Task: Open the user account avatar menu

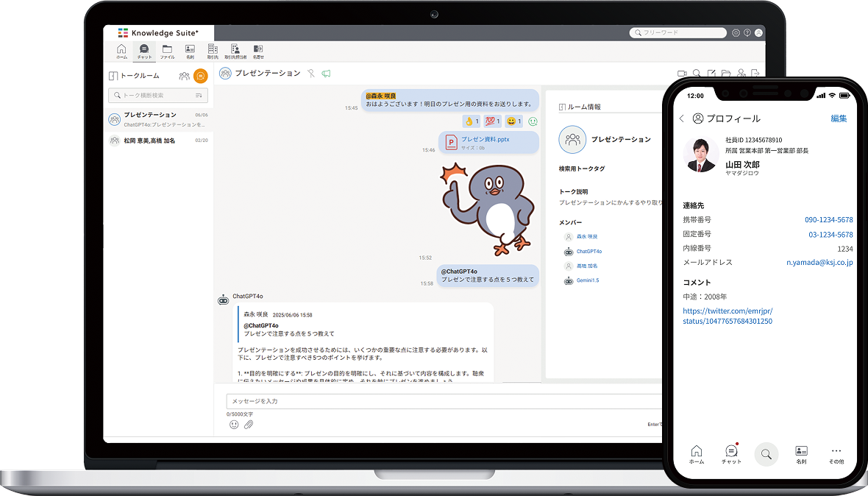Action: click(758, 33)
